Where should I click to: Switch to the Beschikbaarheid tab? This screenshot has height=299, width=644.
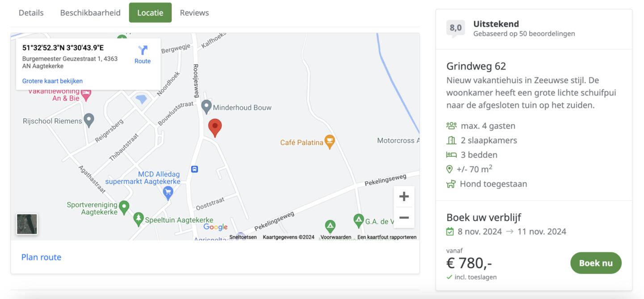(90, 13)
